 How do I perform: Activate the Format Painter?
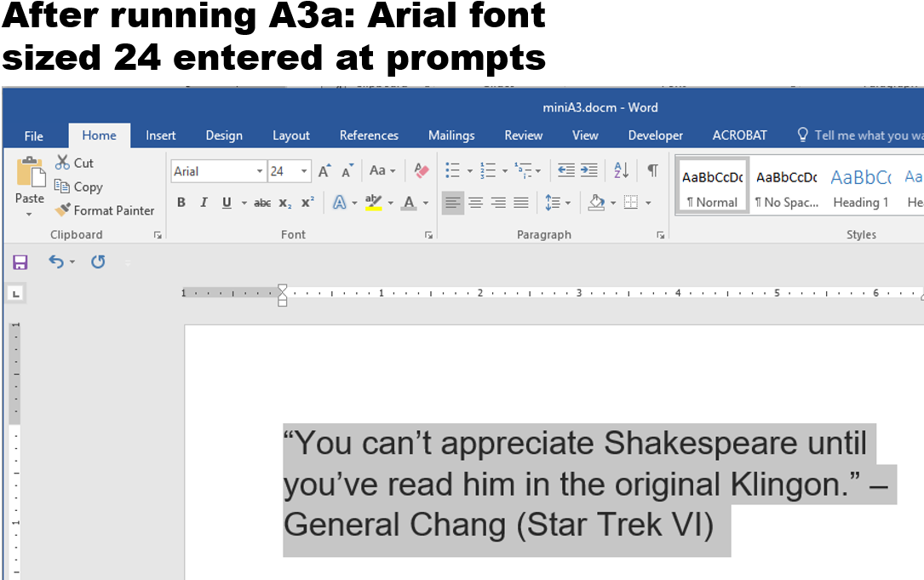[x=104, y=210]
